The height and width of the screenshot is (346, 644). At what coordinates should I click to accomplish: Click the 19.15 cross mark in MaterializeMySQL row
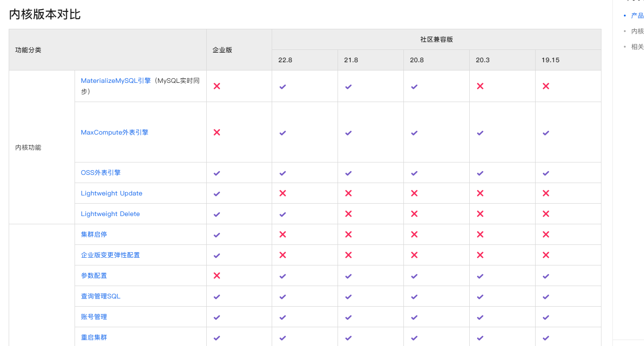point(546,86)
